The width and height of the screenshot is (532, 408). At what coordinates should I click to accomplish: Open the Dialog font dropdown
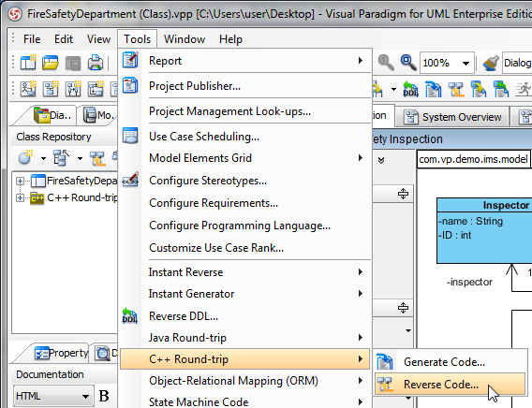[x=517, y=63]
